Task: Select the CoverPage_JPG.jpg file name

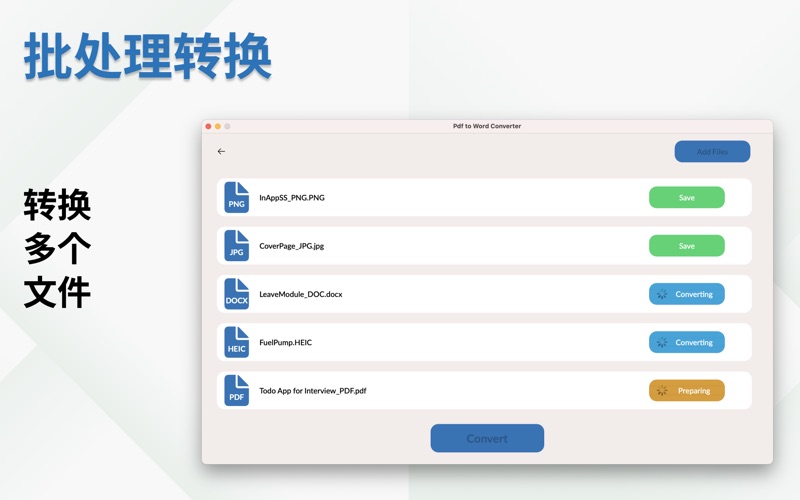Action: [291, 246]
